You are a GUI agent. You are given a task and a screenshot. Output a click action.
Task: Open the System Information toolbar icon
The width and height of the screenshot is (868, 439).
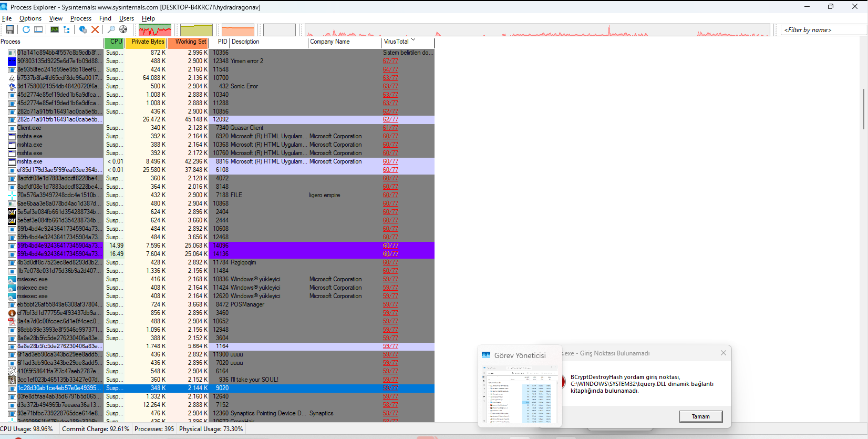(55, 29)
